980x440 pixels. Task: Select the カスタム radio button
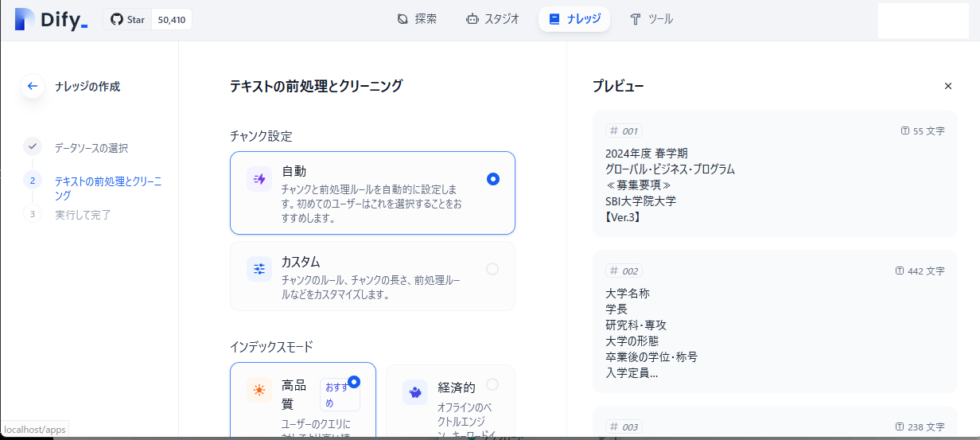pos(492,269)
